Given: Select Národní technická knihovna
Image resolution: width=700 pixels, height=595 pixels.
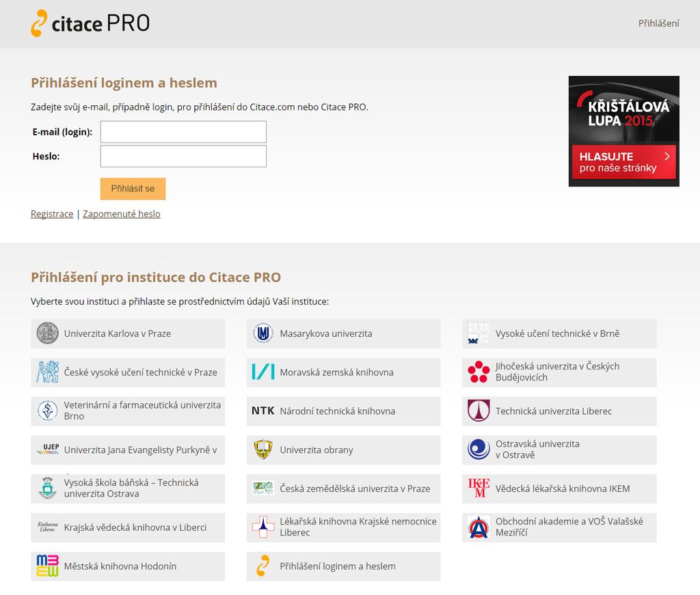Looking at the screenshot, I should coord(343,411).
